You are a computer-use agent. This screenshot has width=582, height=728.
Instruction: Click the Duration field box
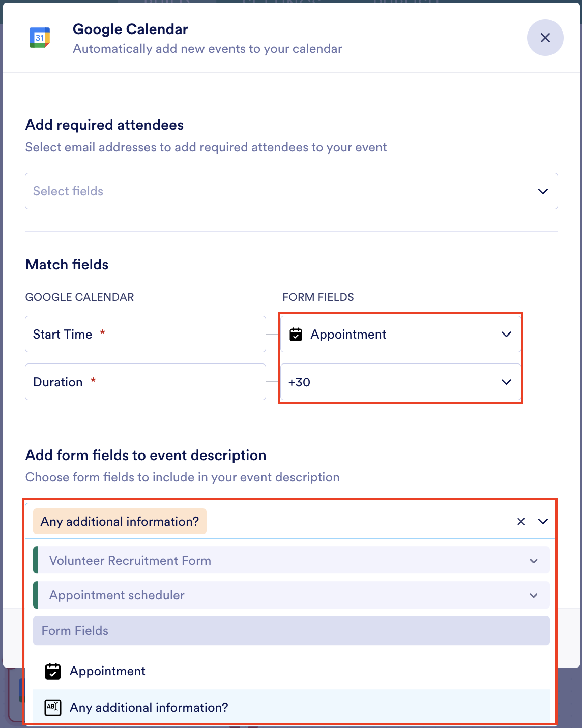145,382
